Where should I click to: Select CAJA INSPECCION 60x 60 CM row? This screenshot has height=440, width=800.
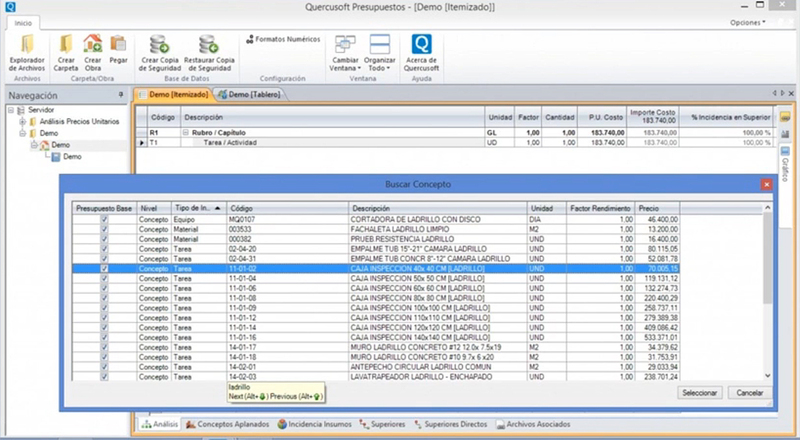click(376, 288)
